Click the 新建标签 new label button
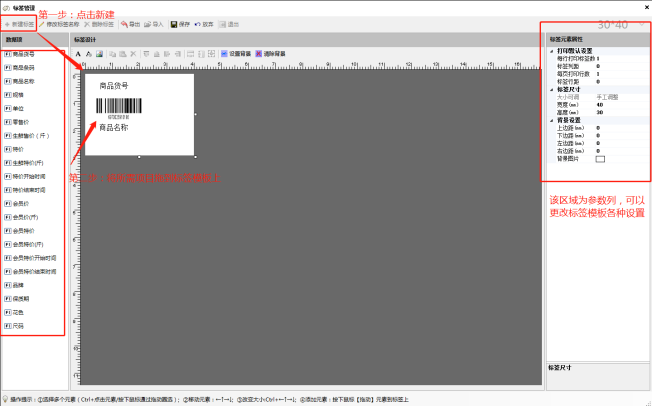The width and height of the screenshot is (652, 406). point(19,25)
